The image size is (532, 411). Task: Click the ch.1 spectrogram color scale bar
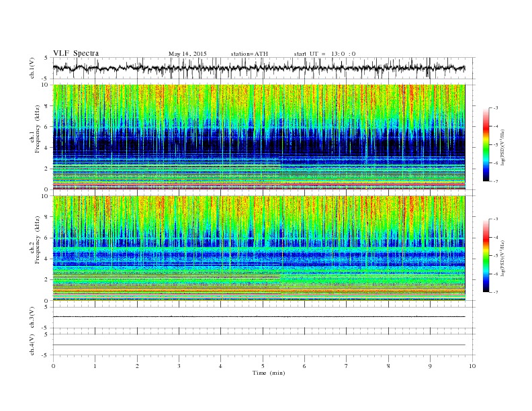486,144
